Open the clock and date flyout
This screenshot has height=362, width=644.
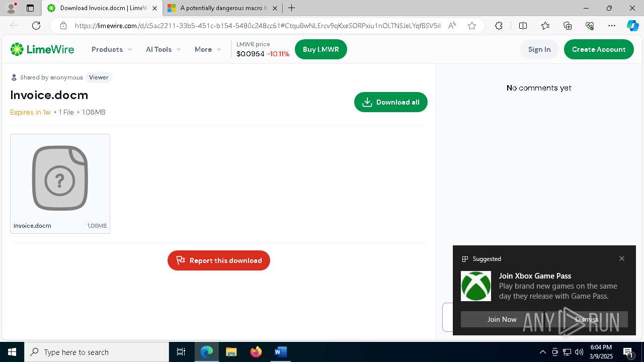pos(601,352)
